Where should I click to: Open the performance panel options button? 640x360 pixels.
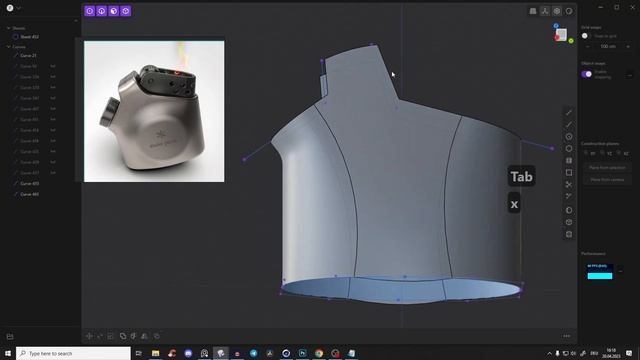(x=621, y=271)
